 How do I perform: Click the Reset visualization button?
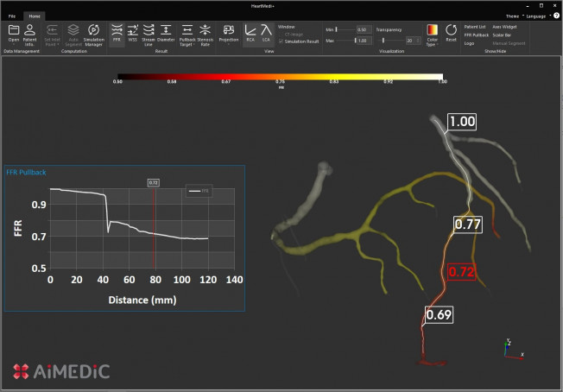click(452, 34)
